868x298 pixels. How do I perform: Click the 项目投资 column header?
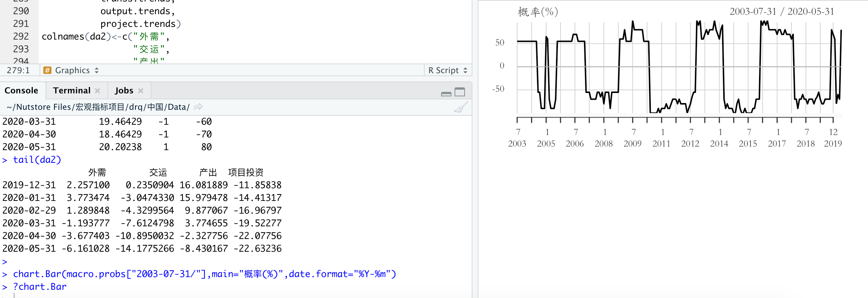pyautogui.click(x=246, y=173)
